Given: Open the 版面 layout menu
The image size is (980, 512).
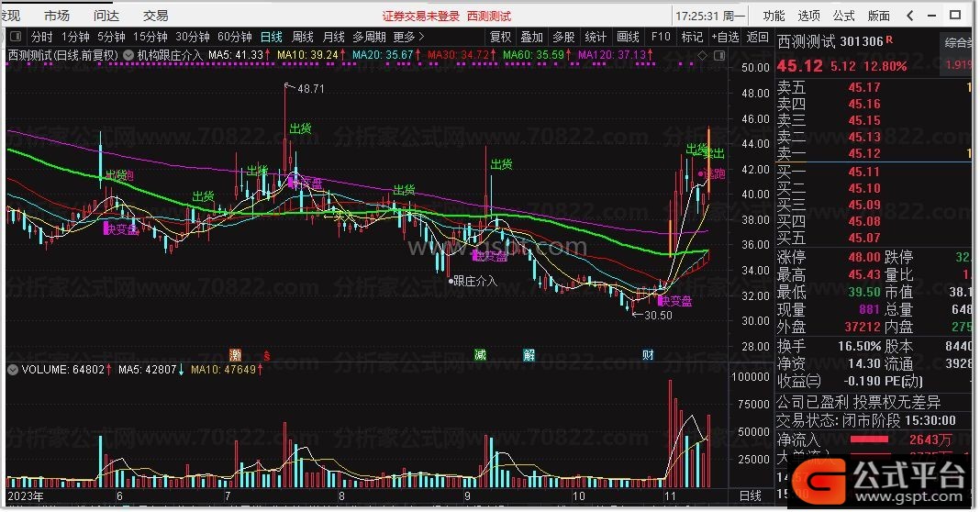Looking at the screenshot, I should 879,16.
